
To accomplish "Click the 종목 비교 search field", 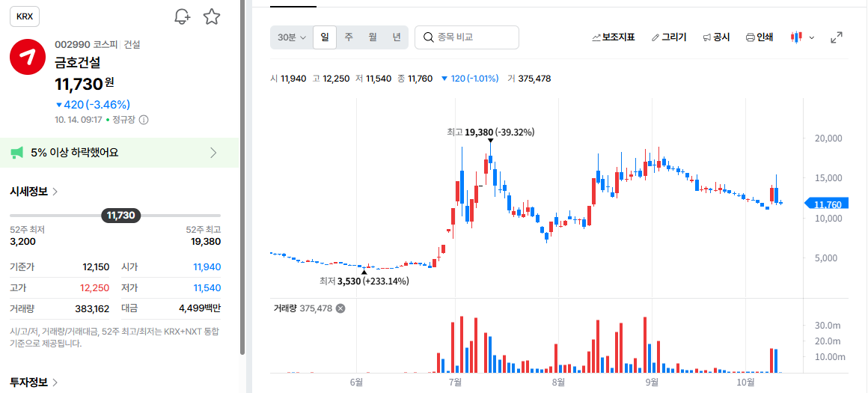I will coord(467,37).
